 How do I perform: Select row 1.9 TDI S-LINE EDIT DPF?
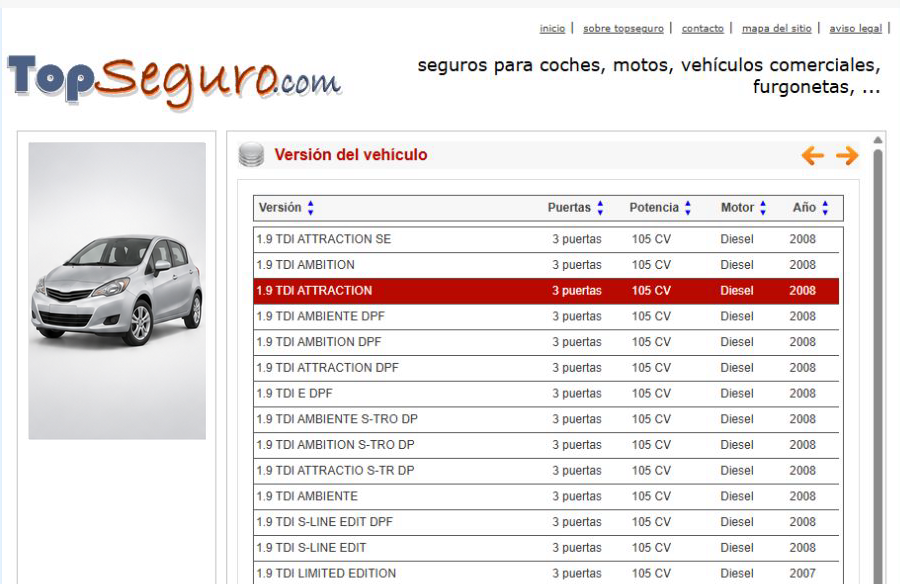(x=546, y=522)
